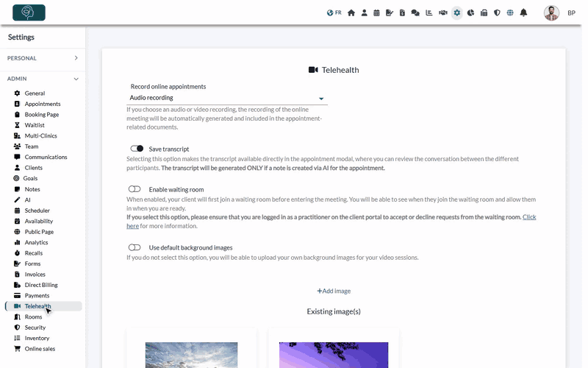Select Telehealth in admin sidebar
Image resolution: width=588 pixels, height=368 pixels.
click(43, 306)
